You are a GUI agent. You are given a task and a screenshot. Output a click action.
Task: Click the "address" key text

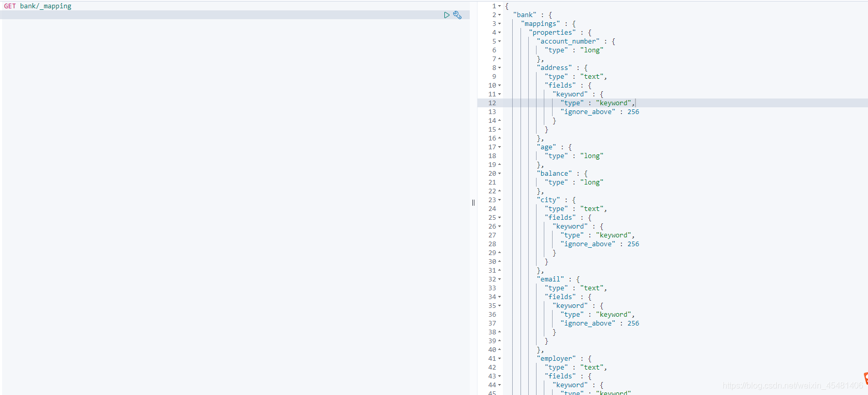pos(554,68)
